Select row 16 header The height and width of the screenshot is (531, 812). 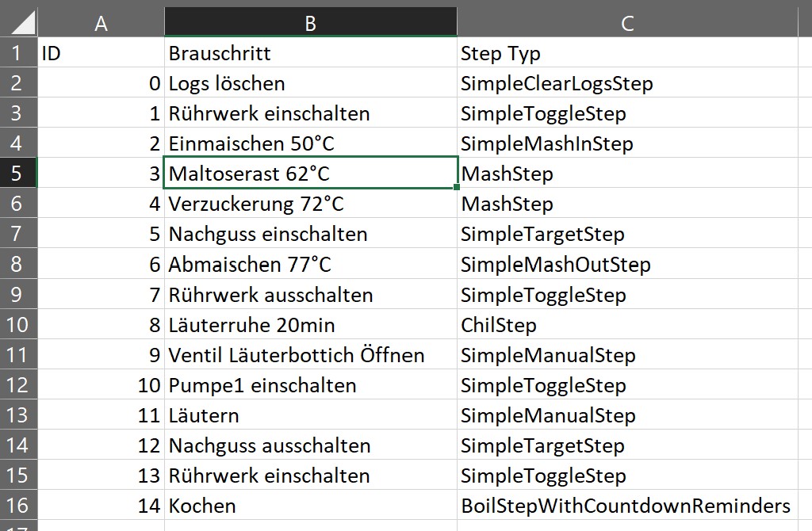pyautogui.click(x=18, y=506)
